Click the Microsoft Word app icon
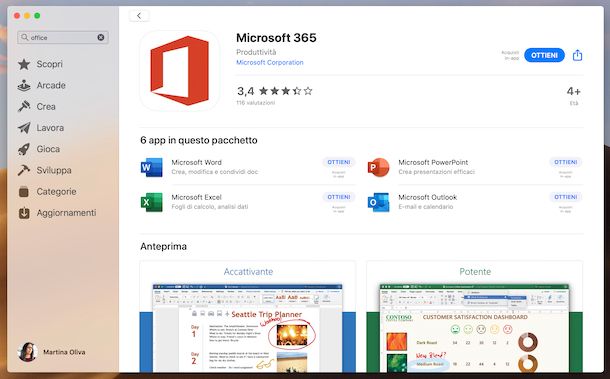610x379 pixels. (x=152, y=167)
